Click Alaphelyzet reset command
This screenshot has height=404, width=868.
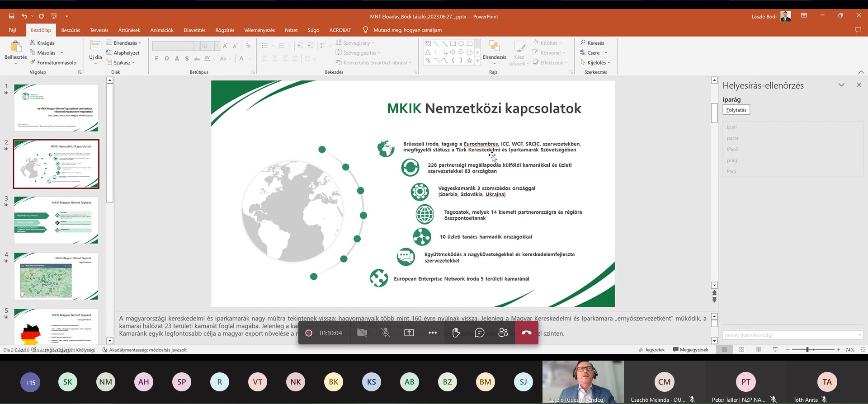tap(123, 53)
